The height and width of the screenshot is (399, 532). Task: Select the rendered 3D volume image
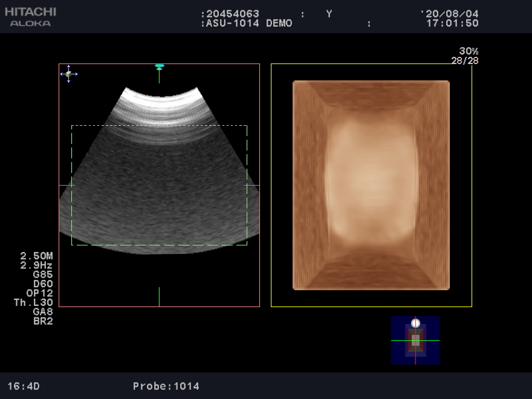coord(371,185)
